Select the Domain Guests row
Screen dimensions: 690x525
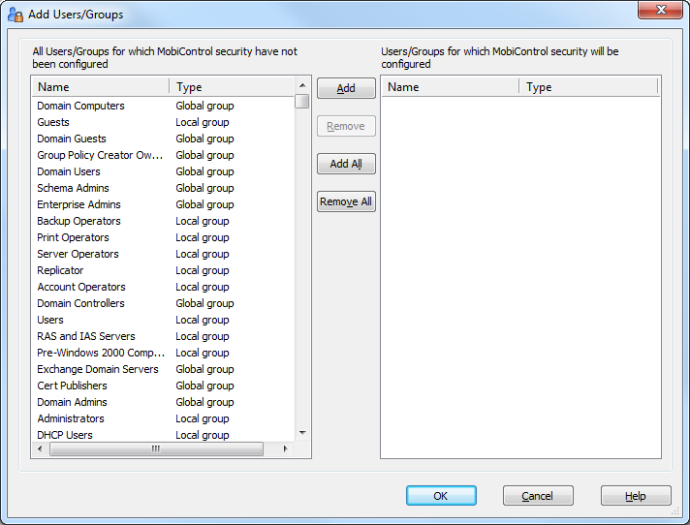(163, 139)
